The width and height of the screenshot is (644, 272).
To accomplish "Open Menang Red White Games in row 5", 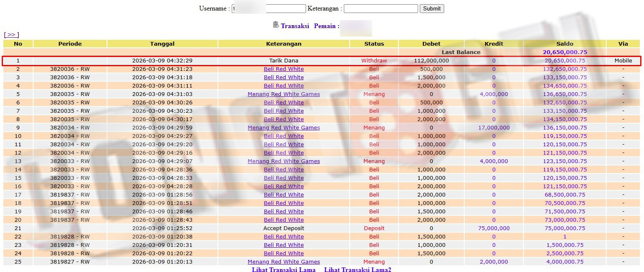I will click(x=283, y=94).
